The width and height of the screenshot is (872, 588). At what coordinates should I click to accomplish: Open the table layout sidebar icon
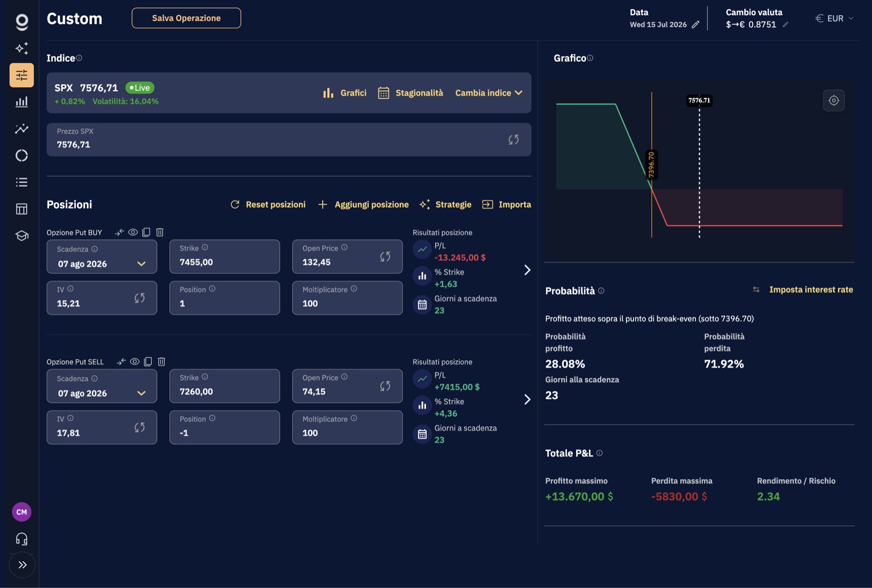(22, 209)
